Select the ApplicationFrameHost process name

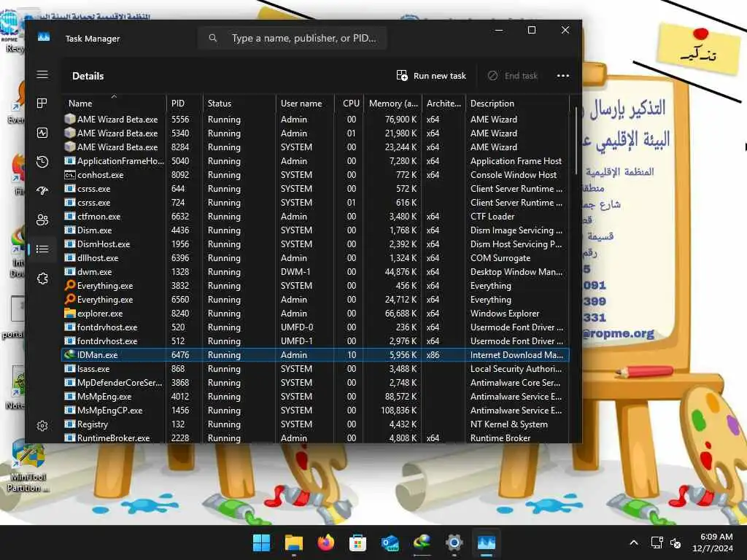[120, 161]
